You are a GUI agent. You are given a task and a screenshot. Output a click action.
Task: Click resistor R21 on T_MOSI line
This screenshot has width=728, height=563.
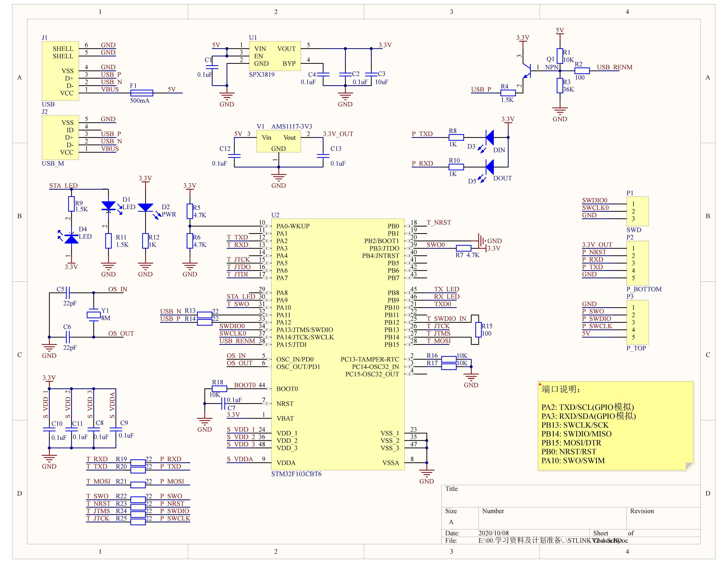[x=138, y=485]
